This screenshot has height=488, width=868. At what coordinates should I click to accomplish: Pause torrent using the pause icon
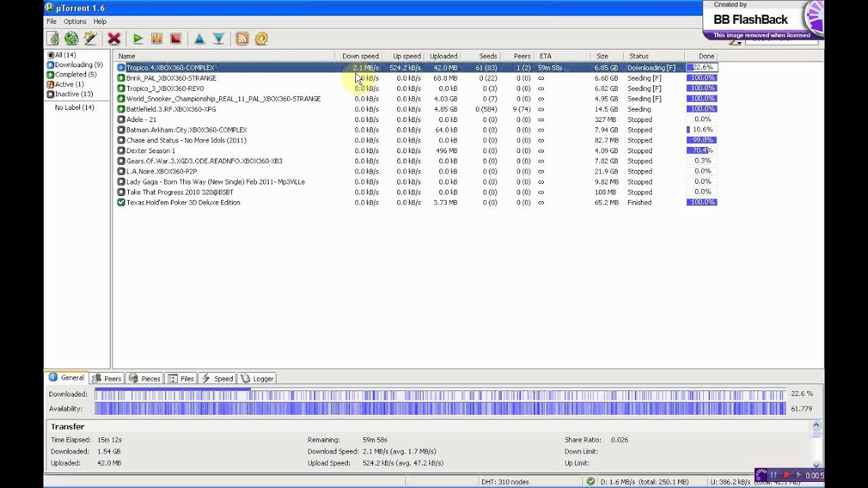pos(157,39)
